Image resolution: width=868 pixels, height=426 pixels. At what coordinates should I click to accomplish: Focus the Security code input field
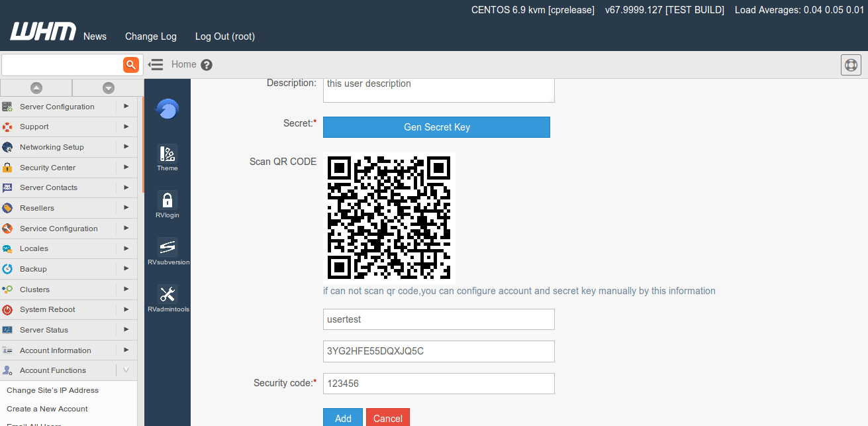pos(438,383)
